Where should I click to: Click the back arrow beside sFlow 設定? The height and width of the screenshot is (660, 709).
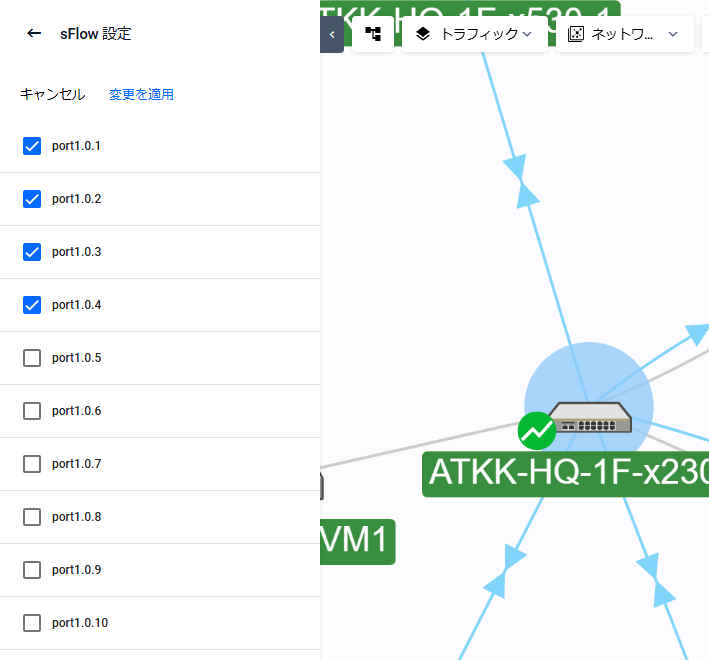point(34,33)
